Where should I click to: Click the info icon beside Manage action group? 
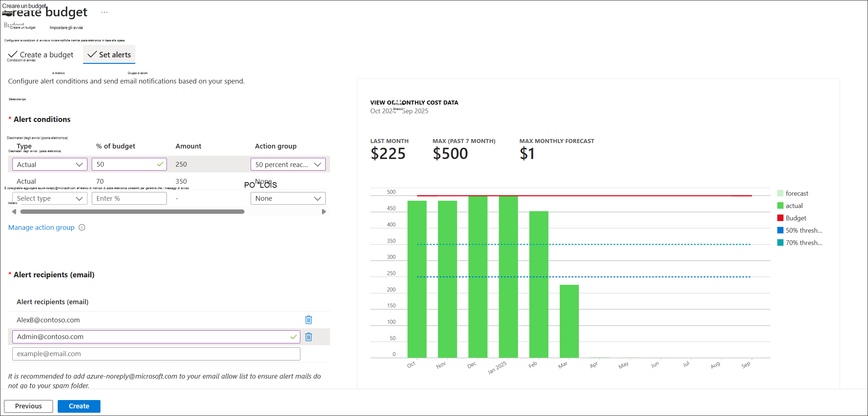[82, 227]
